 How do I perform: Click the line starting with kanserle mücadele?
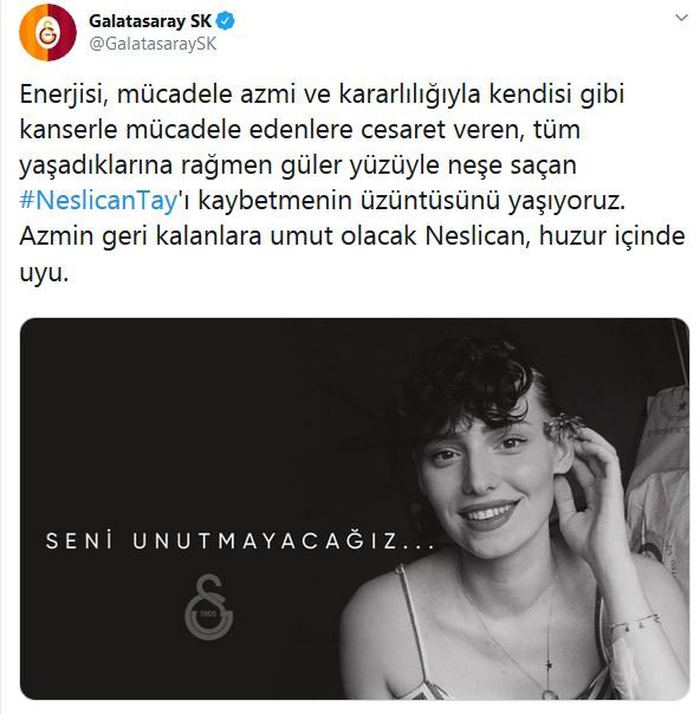pos(300,129)
